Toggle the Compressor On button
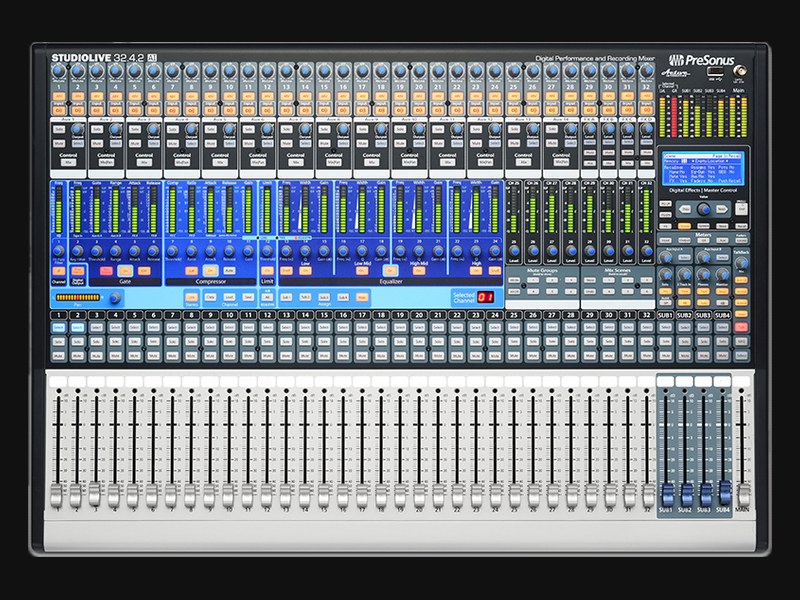The height and width of the screenshot is (600, 800). pos(211,271)
